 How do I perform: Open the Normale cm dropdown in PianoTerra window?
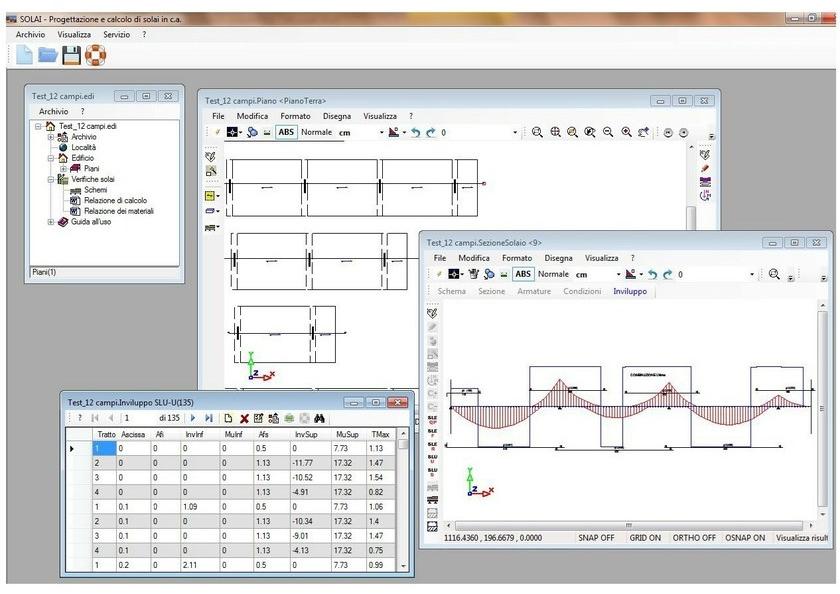click(x=381, y=132)
